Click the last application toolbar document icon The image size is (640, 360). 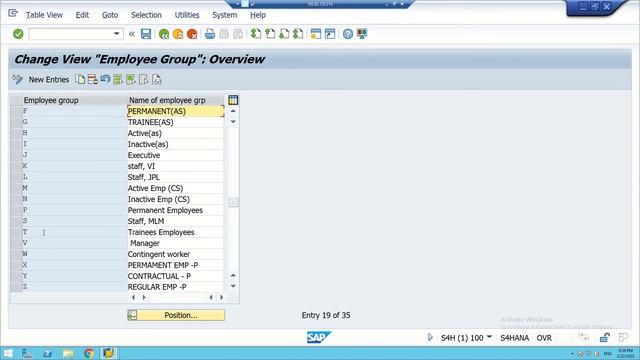coord(157,79)
